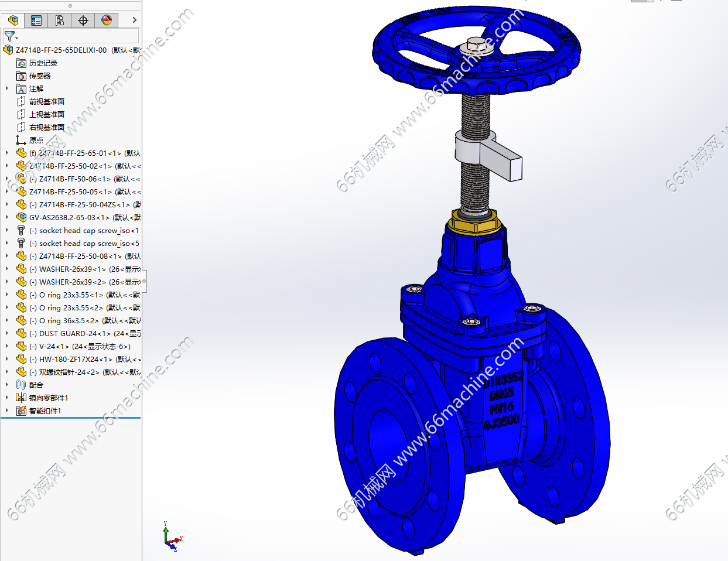728x561 pixels.
Task: Expand the 镜向零部件1 mirror feature
Action: (x=7, y=398)
